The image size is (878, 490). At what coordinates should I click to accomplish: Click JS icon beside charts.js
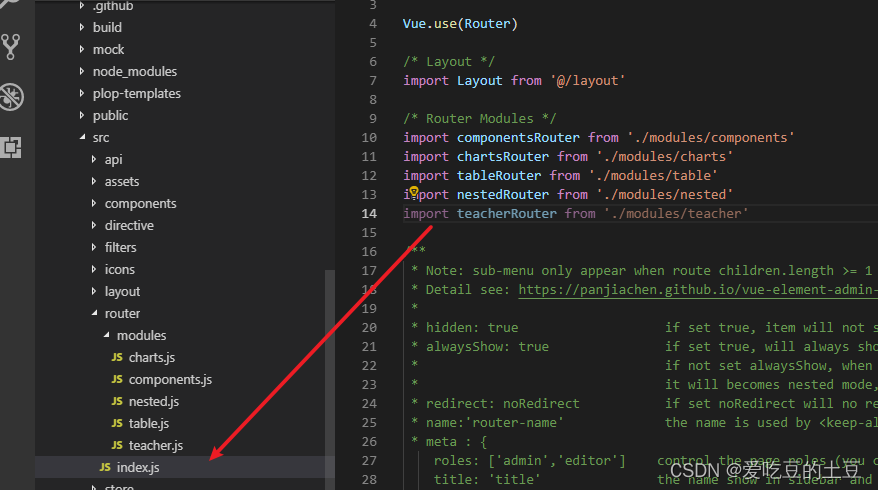click(x=117, y=357)
